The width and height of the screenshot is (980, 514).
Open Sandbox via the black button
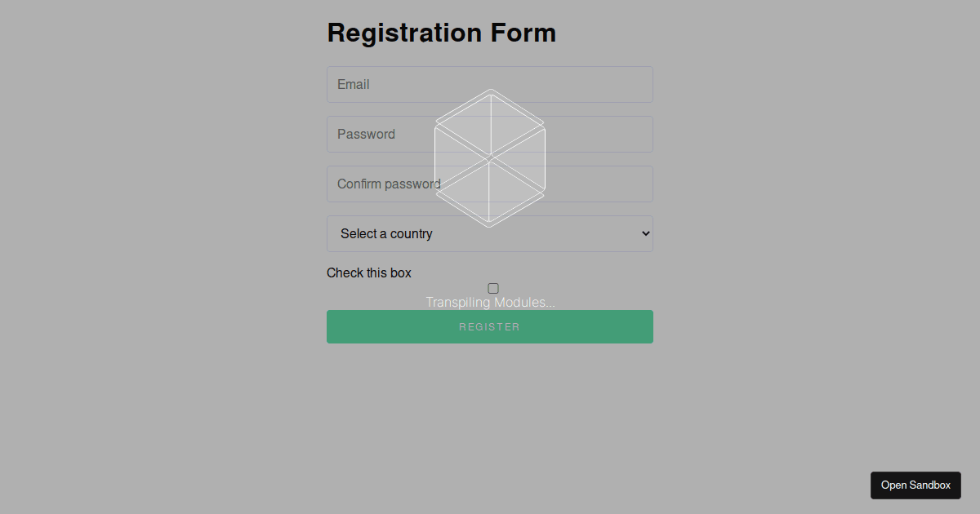pos(915,485)
